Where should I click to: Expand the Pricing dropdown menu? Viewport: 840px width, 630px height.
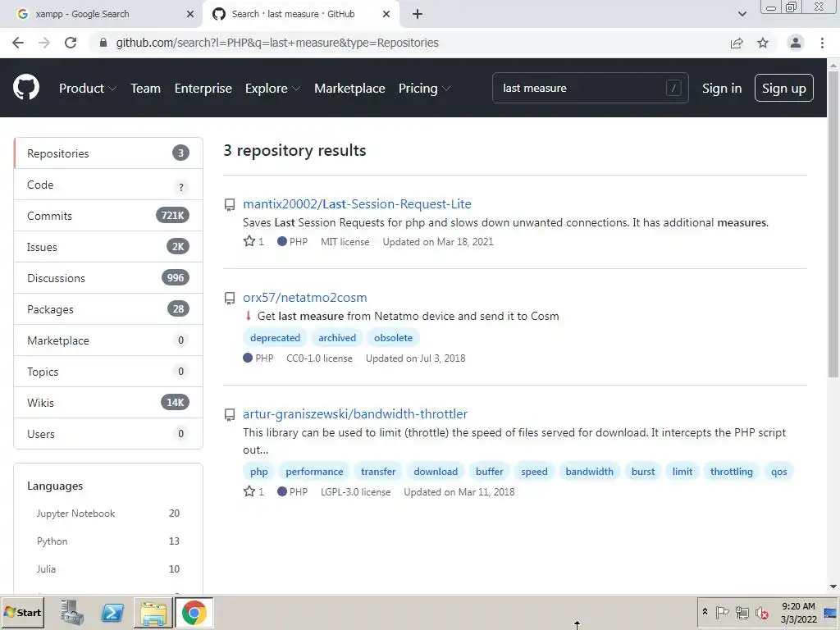(x=424, y=88)
